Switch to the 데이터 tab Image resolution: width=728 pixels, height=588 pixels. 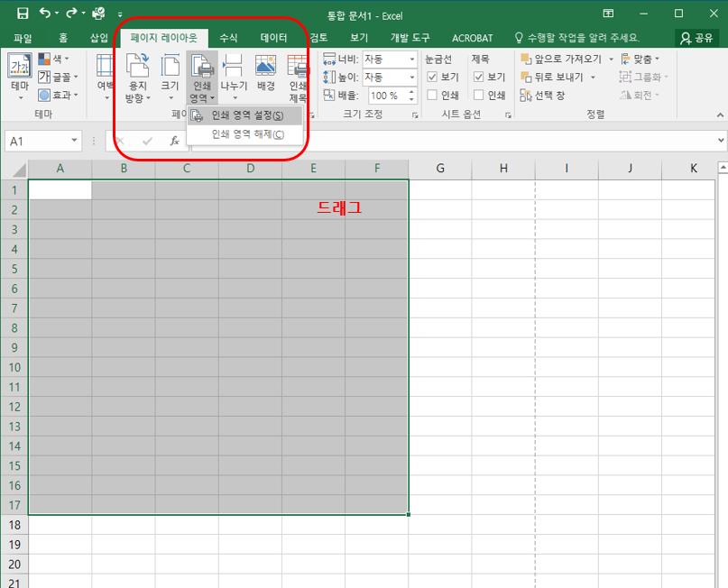[273, 38]
